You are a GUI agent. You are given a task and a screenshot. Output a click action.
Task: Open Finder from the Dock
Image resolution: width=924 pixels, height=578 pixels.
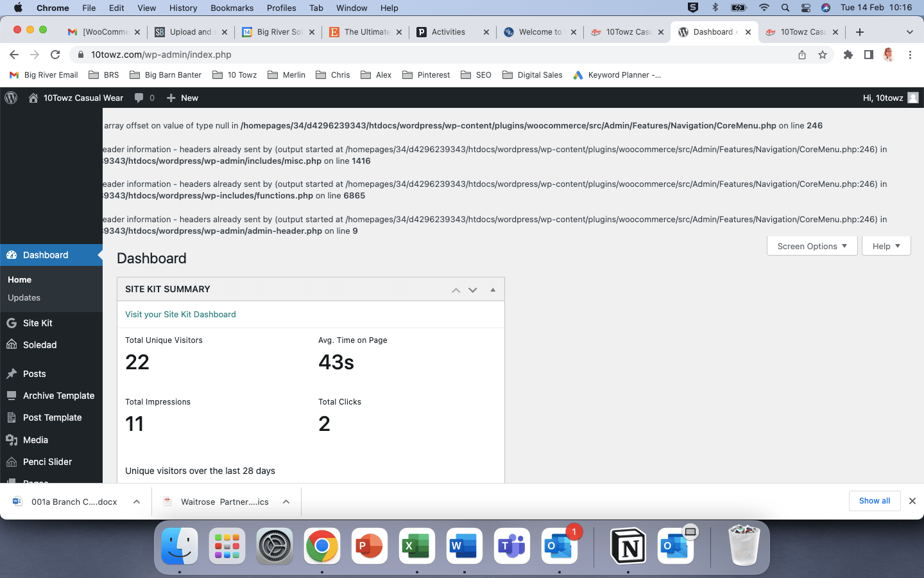click(180, 547)
